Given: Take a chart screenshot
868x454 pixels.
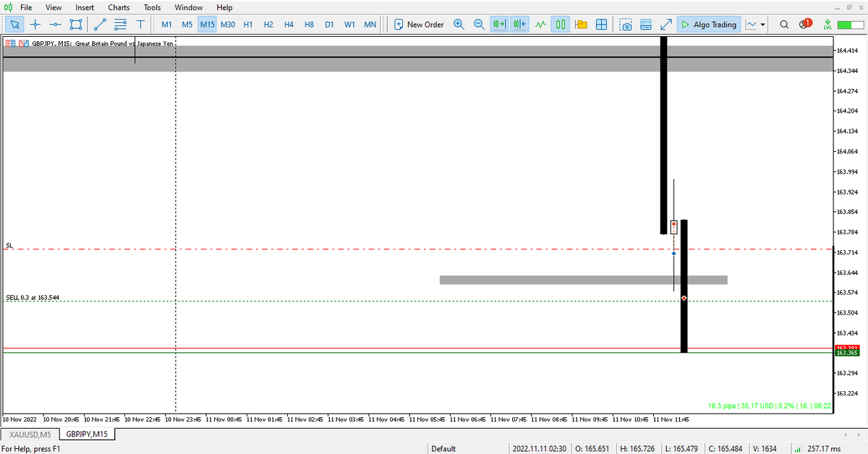Looking at the screenshot, I should pyautogui.click(x=626, y=24).
